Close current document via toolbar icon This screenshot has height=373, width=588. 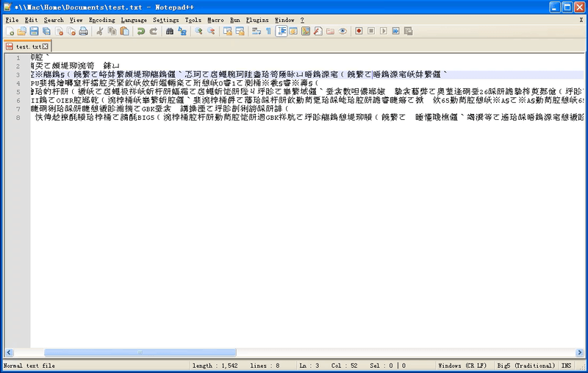[x=59, y=32]
